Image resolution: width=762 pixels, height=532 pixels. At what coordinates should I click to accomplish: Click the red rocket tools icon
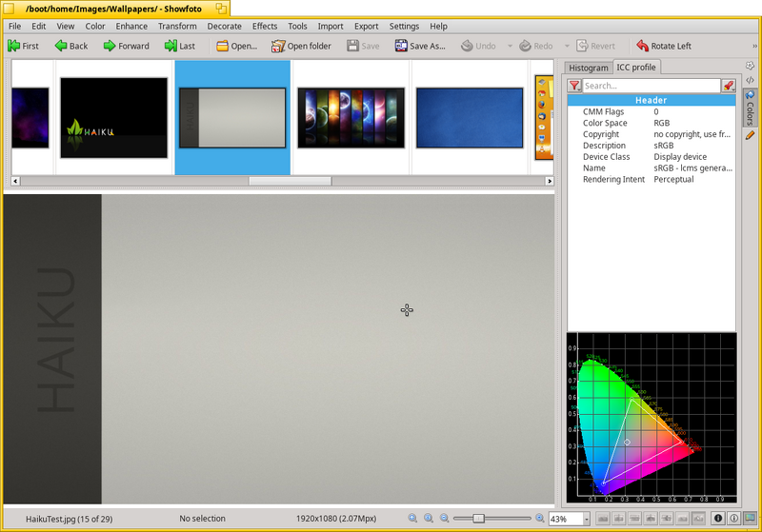pyautogui.click(x=728, y=86)
